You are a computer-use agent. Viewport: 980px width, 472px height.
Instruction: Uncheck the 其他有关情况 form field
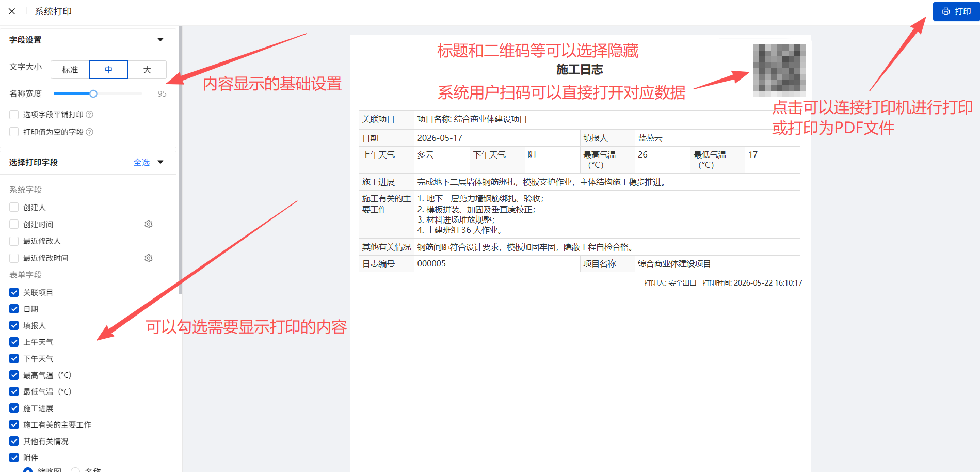(x=14, y=441)
